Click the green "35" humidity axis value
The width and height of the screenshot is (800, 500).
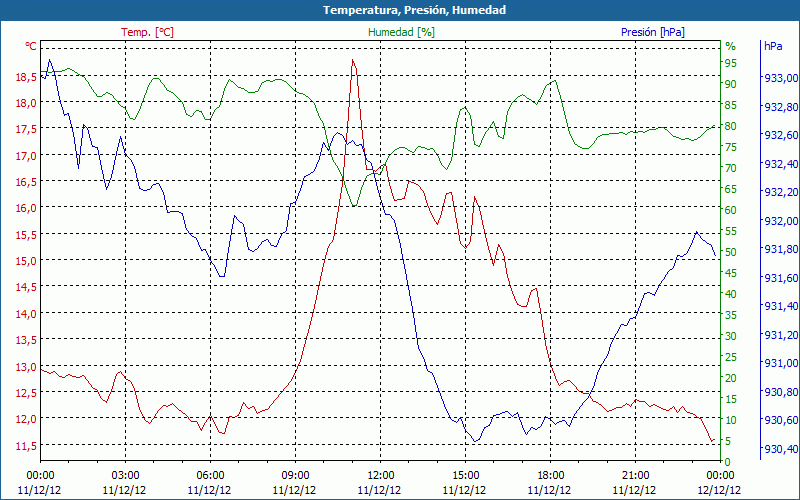tap(731, 315)
